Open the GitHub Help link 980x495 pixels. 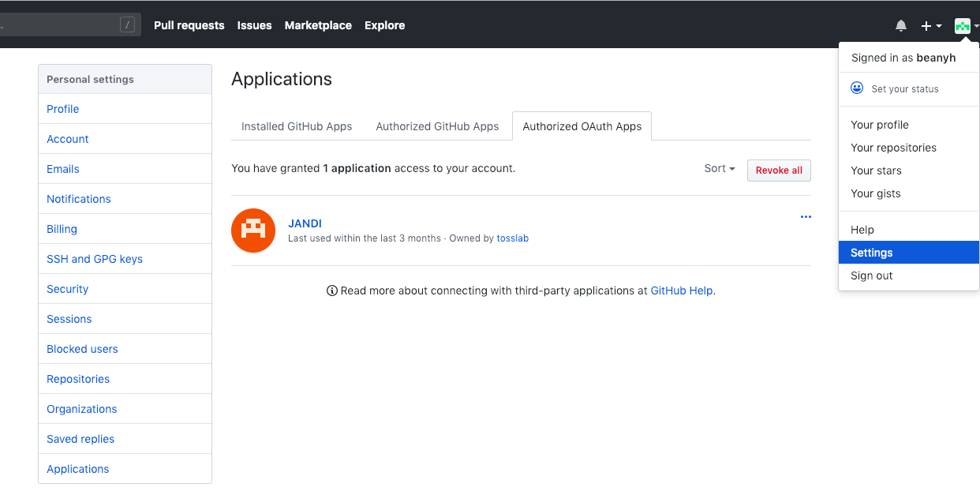tap(682, 291)
